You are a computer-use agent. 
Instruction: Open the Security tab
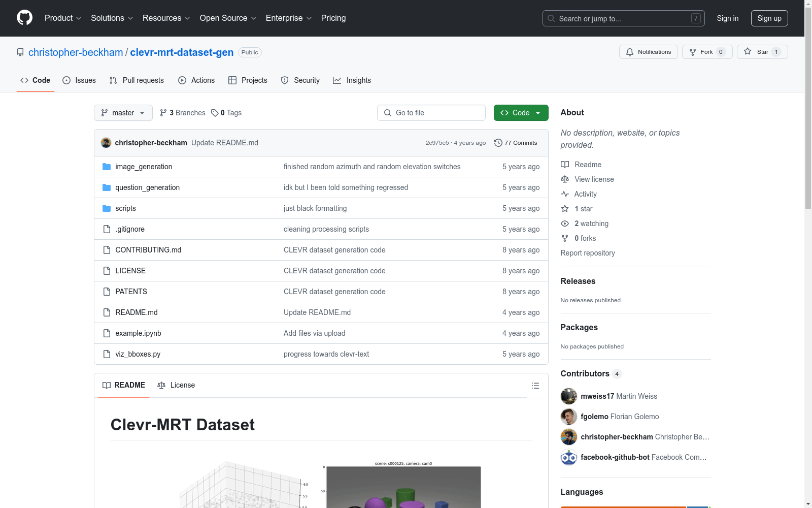point(300,80)
